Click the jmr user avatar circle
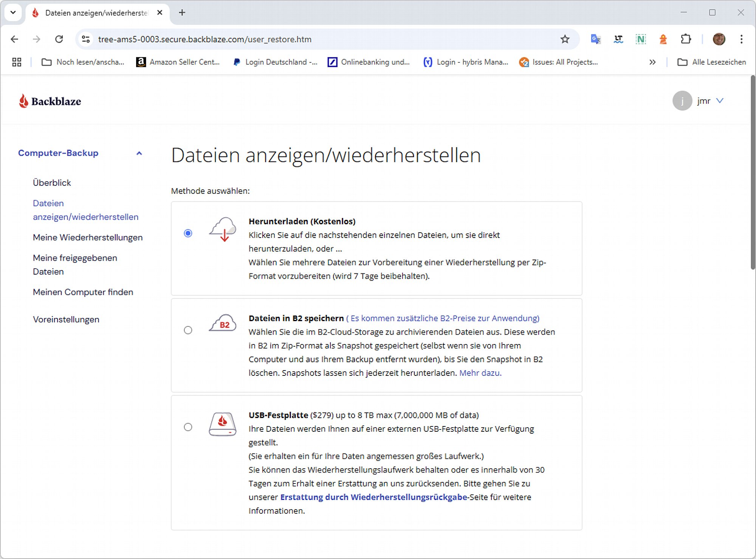This screenshot has width=756, height=559. point(682,101)
